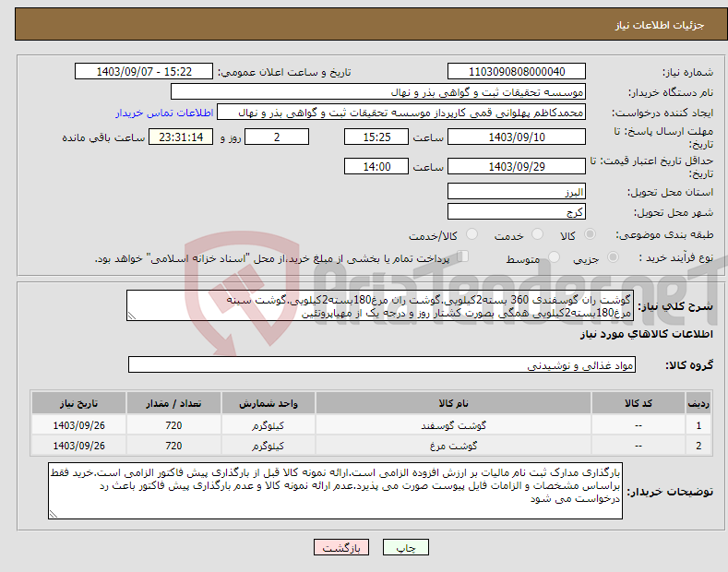The width and height of the screenshot is (728, 572).
Task: Select the جزیی purchase type radio
Action: click(613, 256)
